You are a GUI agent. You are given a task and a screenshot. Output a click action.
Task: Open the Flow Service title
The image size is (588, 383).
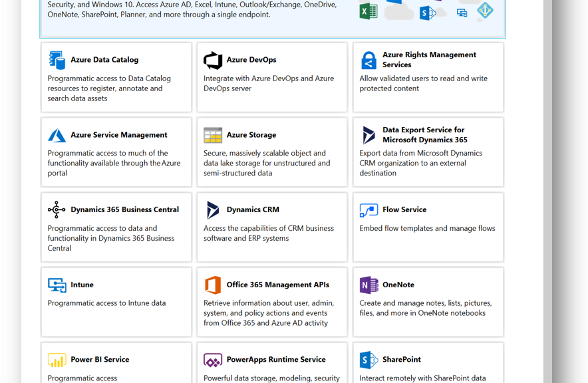coord(404,210)
